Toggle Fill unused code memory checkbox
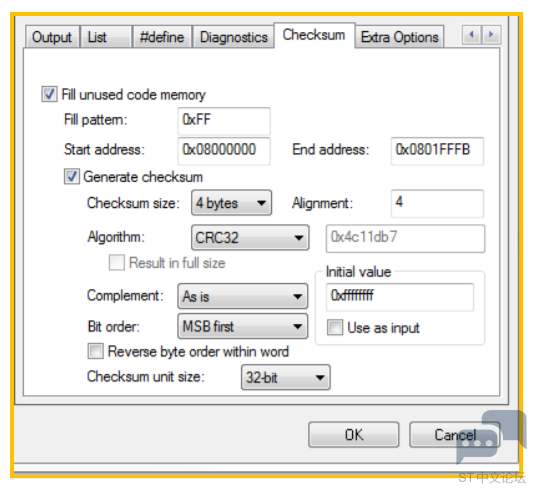535x493 pixels. pyautogui.click(x=49, y=95)
